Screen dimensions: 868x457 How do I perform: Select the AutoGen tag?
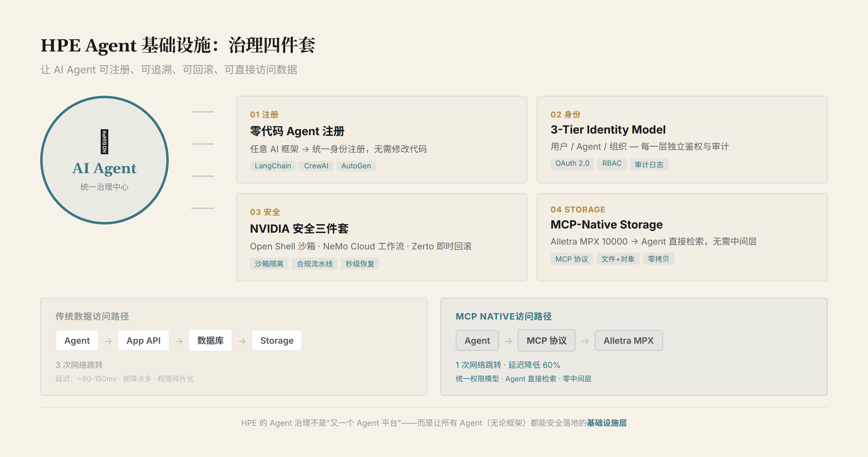[x=356, y=166]
